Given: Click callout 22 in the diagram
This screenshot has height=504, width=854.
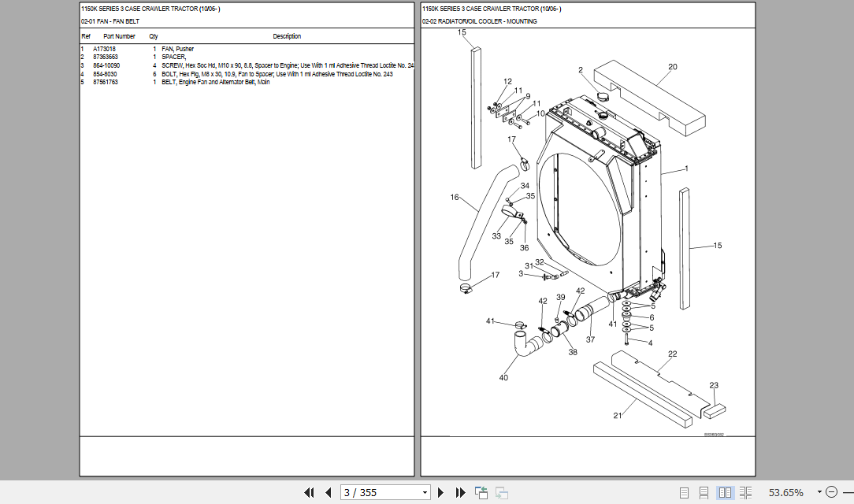Looking at the screenshot, I should 673,354.
